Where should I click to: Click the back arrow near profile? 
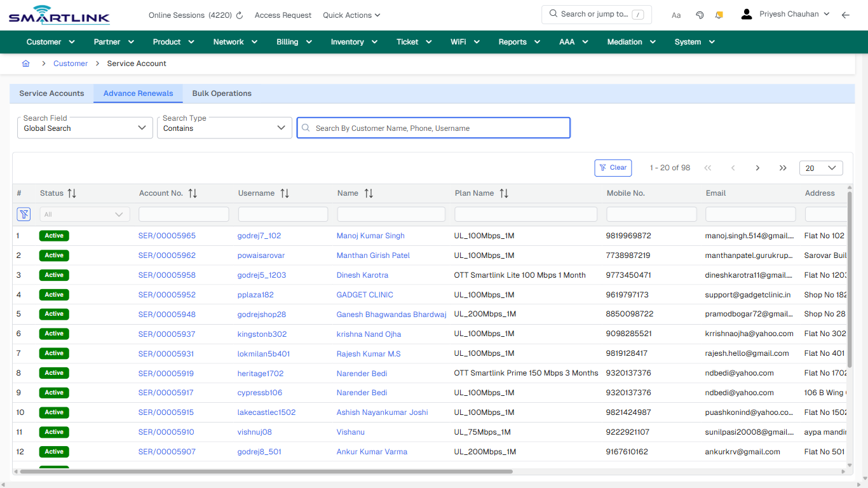coord(846,14)
